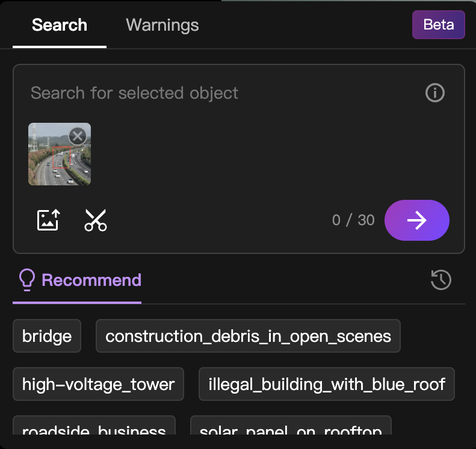
Task: Select 'construction_debris_in_open_scenes' tag
Action: pyautogui.click(x=248, y=336)
